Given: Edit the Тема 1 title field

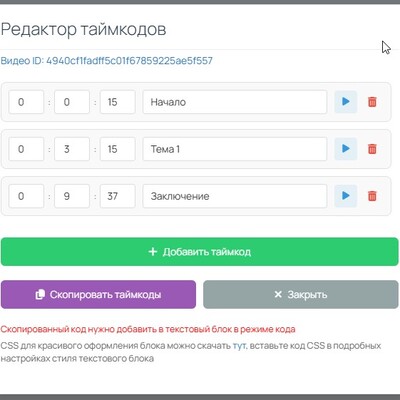Looking at the screenshot, I should point(235,149).
